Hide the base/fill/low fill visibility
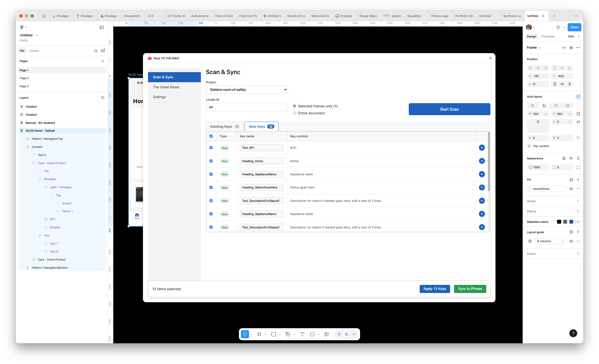This screenshot has height=364, width=599. coord(571,189)
